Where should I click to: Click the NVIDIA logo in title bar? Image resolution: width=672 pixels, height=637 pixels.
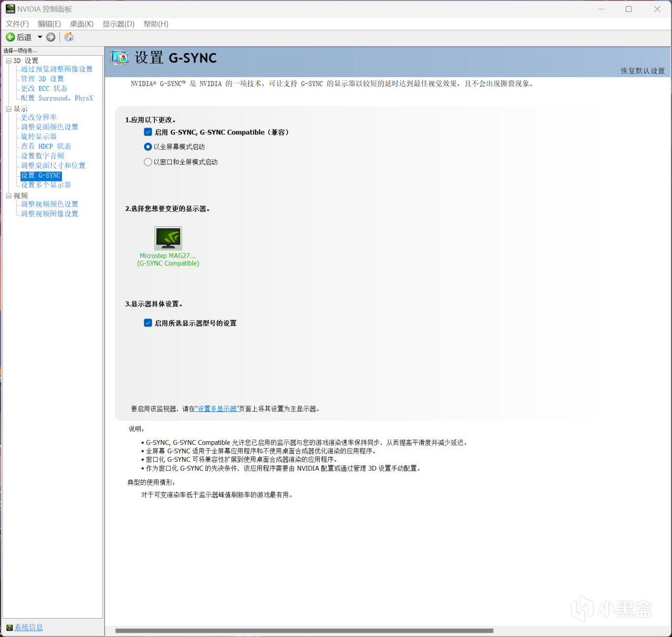(10, 9)
